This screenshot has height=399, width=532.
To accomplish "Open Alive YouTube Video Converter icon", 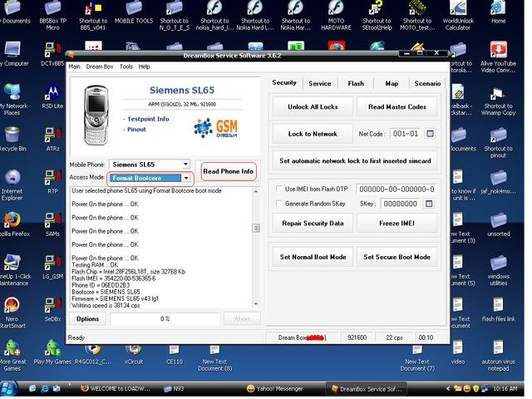I will pyautogui.click(x=498, y=57).
